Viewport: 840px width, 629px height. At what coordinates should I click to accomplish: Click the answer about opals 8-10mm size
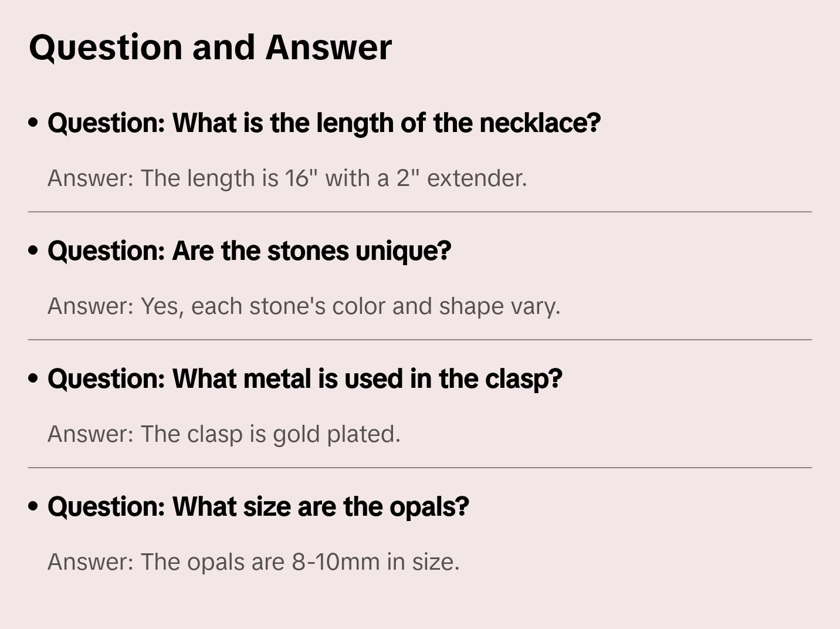[x=253, y=562]
